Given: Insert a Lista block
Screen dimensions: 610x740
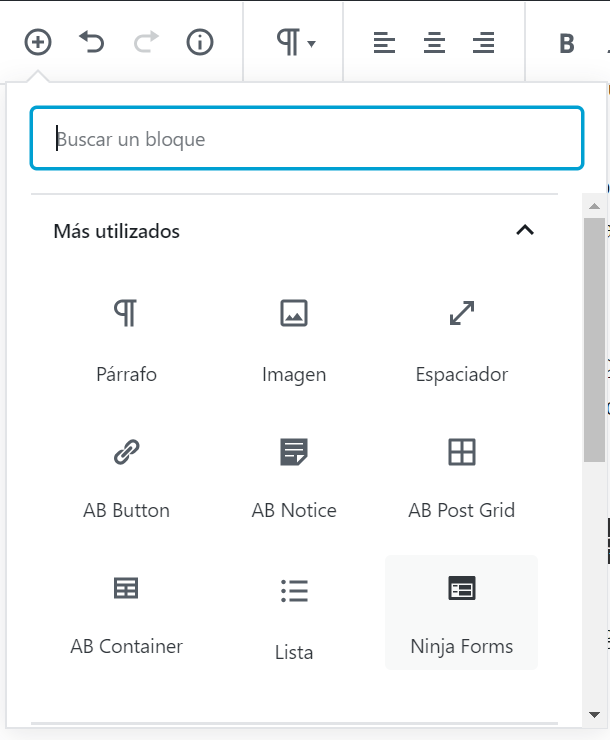Looking at the screenshot, I should coord(294,612).
